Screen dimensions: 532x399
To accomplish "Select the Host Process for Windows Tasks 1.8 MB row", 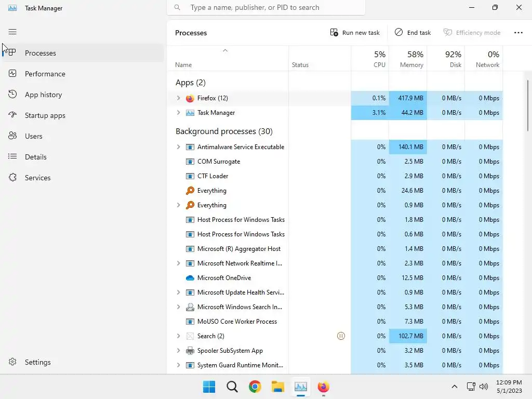I will 335,220.
